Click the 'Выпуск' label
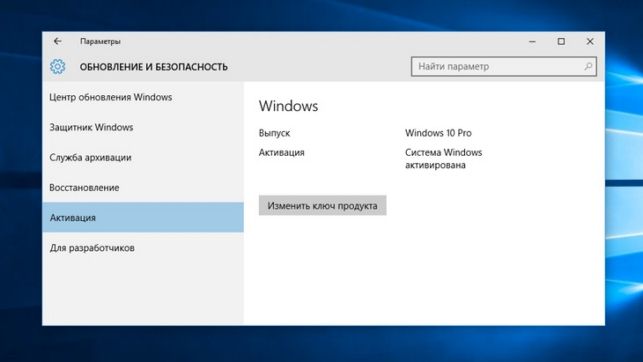The height and width of the screenshot is (362, 643). [x=274, y=133]
